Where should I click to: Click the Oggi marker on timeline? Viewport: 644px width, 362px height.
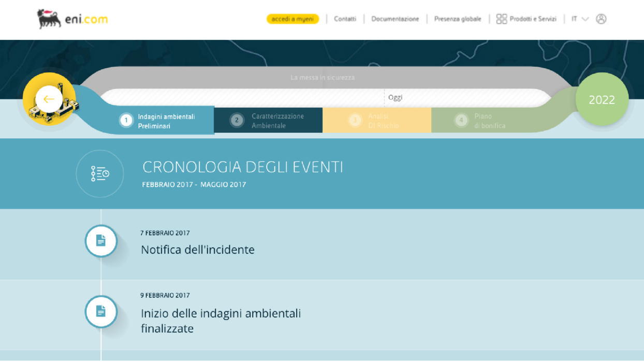[395, 97]
